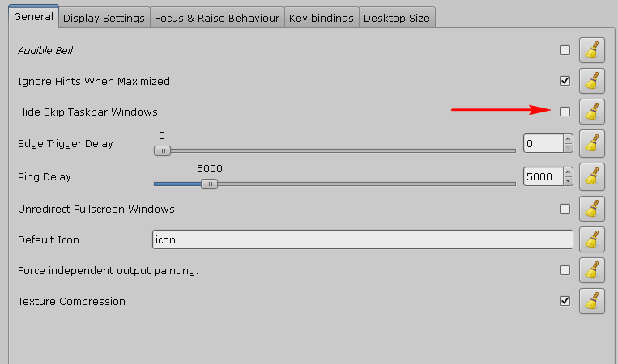Reset Edge Trigger Delay using broom icon

(x=591, y=143)
